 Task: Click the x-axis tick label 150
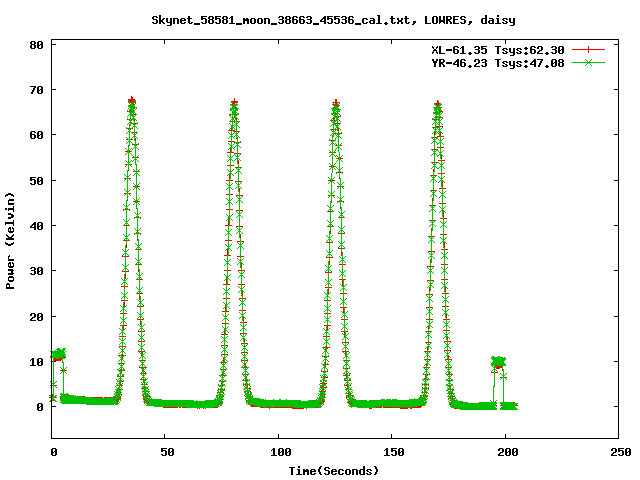tap(394, 452)
